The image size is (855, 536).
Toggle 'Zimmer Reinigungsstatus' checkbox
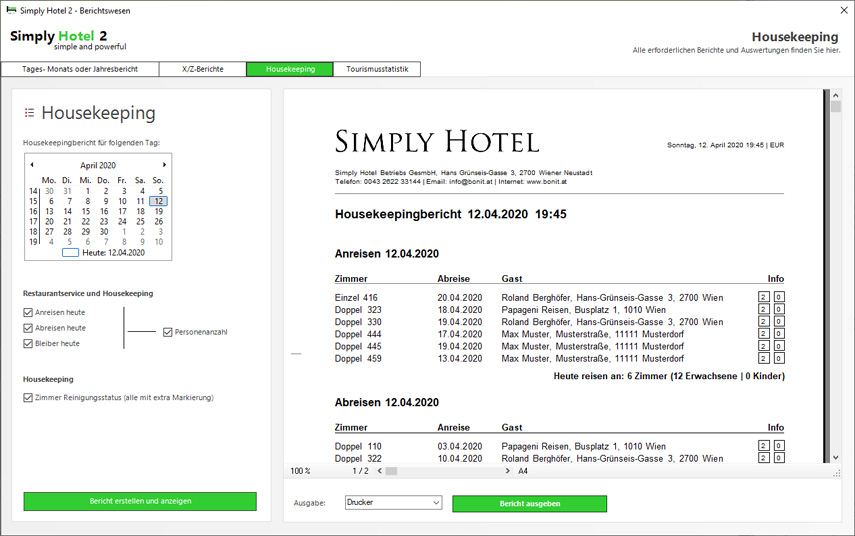28,398
